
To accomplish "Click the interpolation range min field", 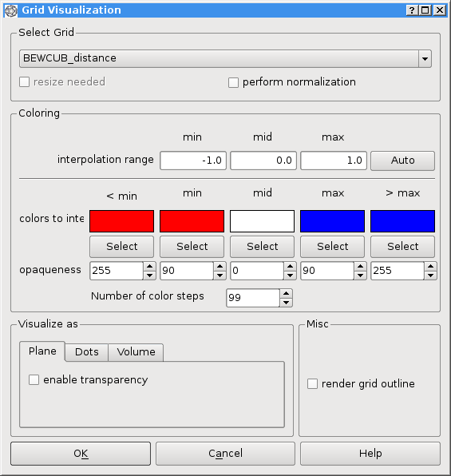I will click(193, 161).
